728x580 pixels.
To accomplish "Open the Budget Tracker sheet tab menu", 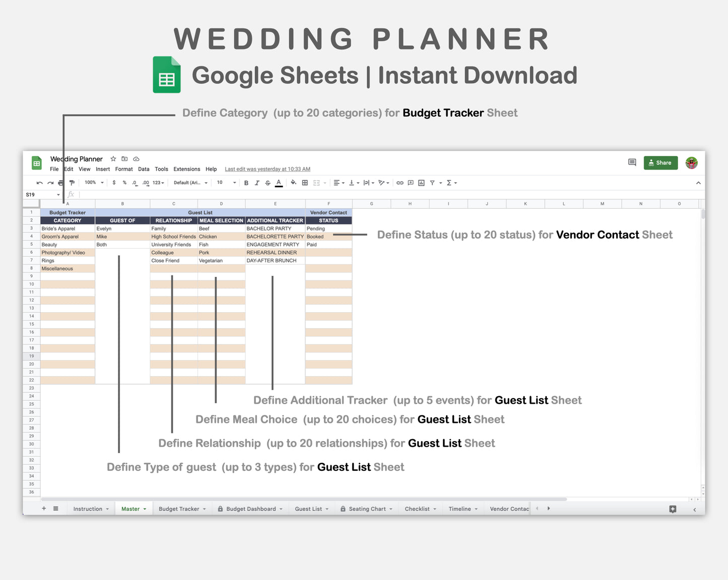I will 204,509.
